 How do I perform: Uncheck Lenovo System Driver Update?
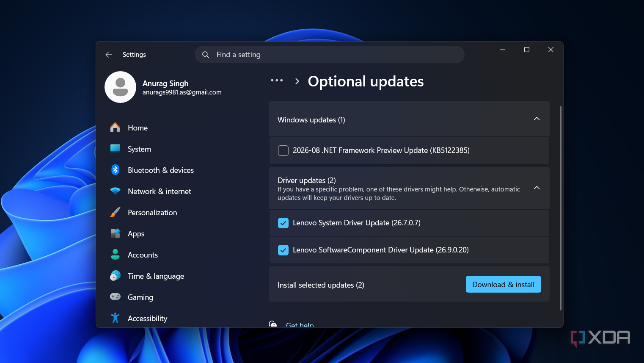[x=283, y=223]
